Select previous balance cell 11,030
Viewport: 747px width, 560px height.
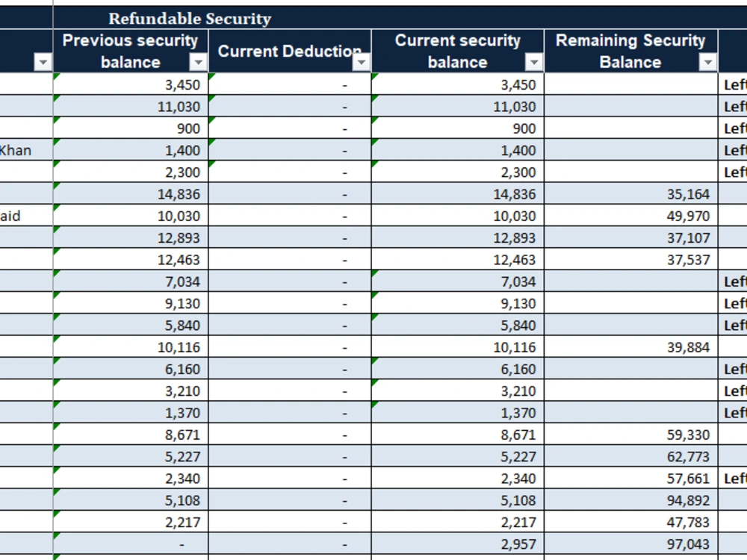[131, 106]
